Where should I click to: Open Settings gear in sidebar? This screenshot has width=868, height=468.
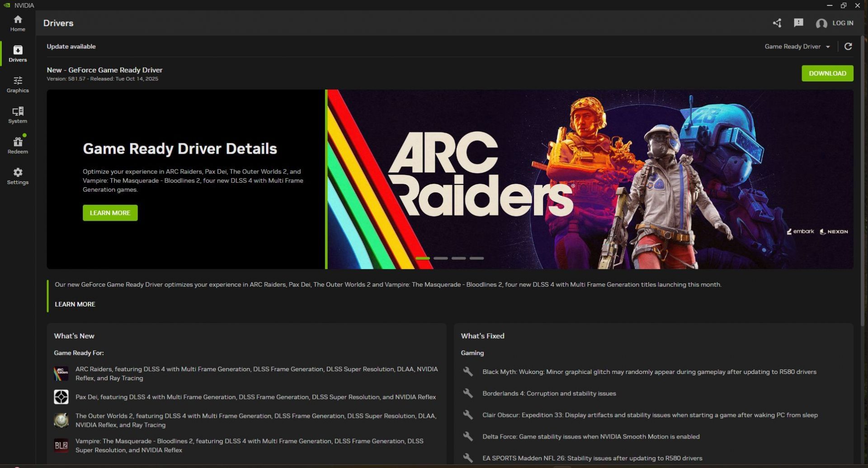point(18,176)
